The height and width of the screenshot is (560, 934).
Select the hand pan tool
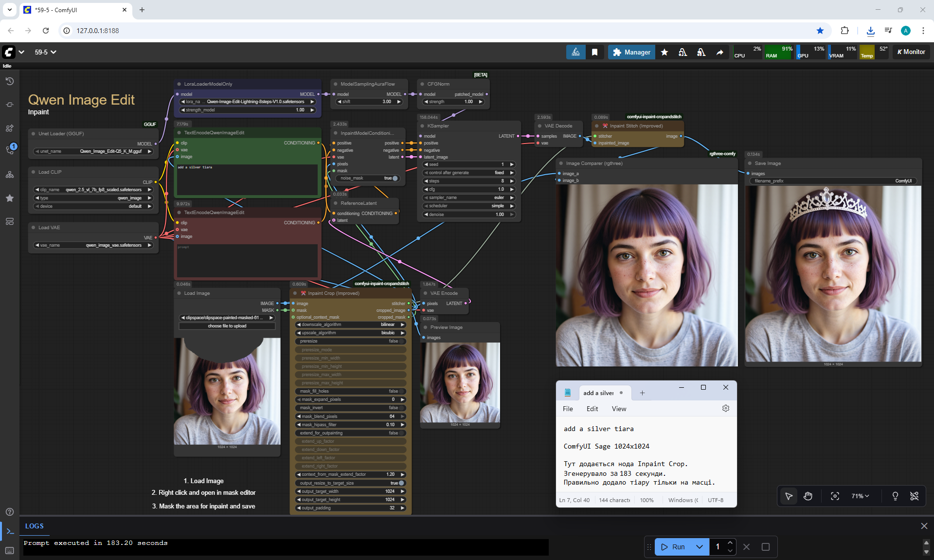point(808,496)
